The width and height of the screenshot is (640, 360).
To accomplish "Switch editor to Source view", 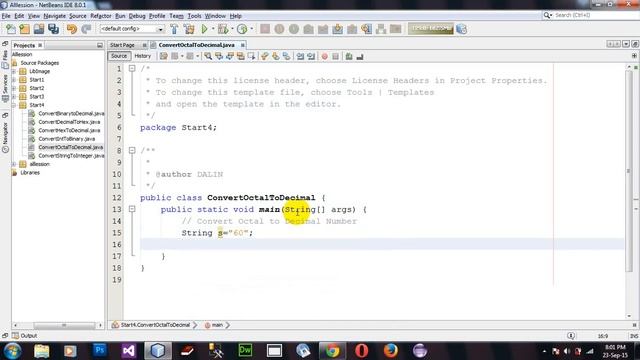I will [x=119, y=56].
